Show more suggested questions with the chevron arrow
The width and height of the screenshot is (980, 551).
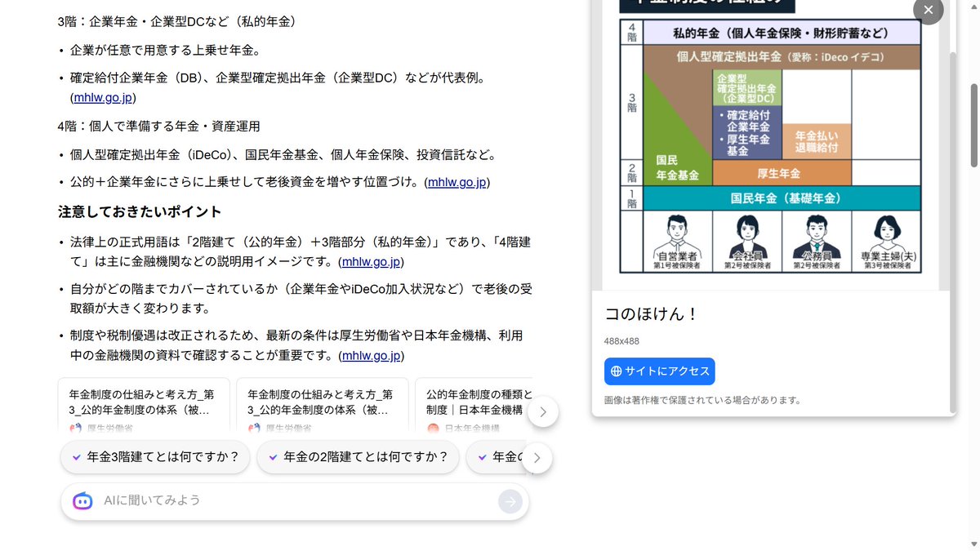pos(537,458)
